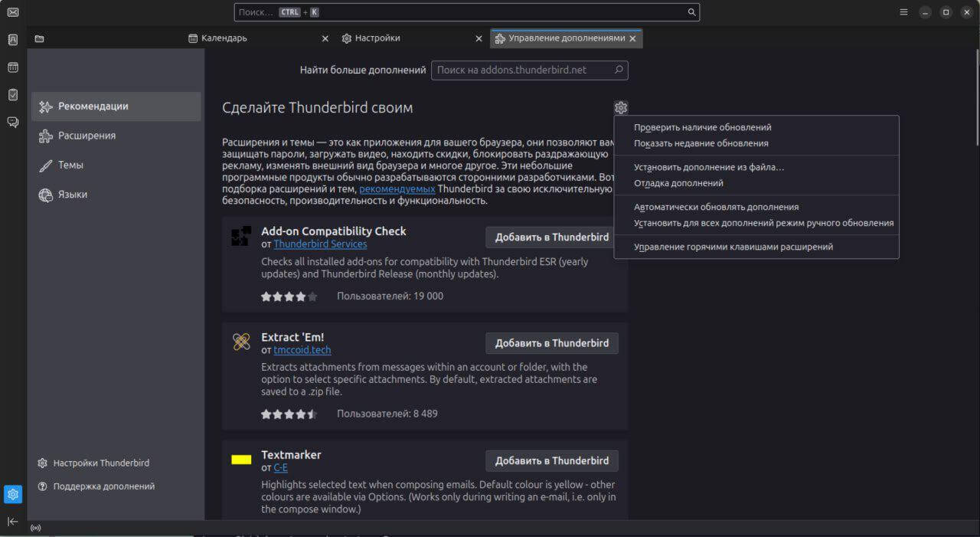Close the Управление дополнениями tab
This screenshot has height=537, width=980.
coord(632,38)
